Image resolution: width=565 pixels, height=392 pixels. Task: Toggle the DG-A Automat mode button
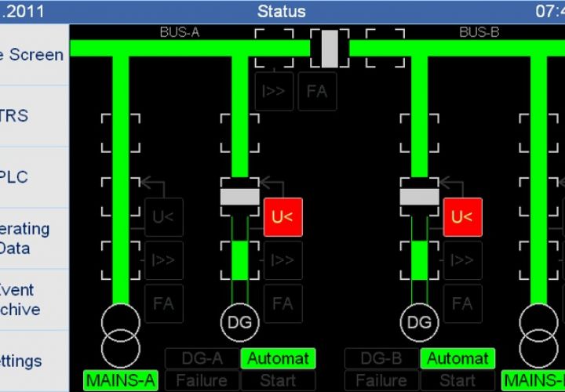pyautogui.click(x=278, y=358)
